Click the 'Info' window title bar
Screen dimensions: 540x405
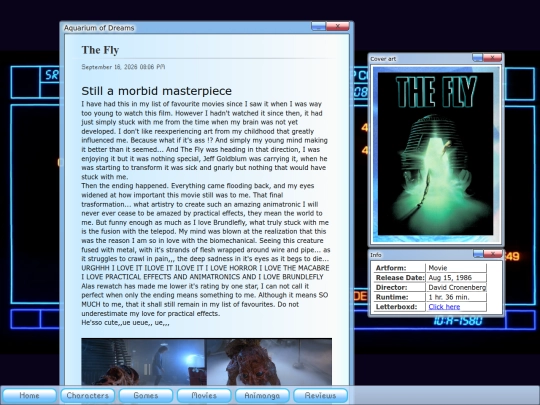tap(376, 255)
